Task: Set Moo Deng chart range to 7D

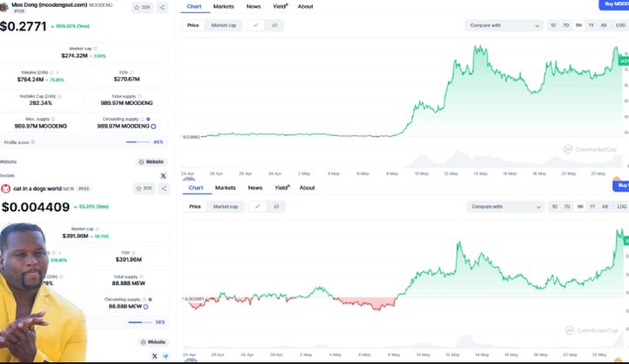Action: coord(565,25)
